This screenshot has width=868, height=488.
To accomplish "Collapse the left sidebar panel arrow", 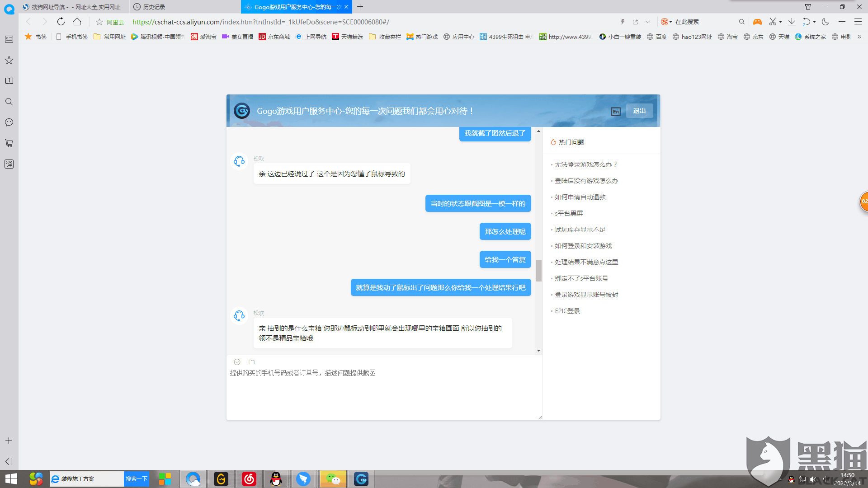I will tap(9, 461).
